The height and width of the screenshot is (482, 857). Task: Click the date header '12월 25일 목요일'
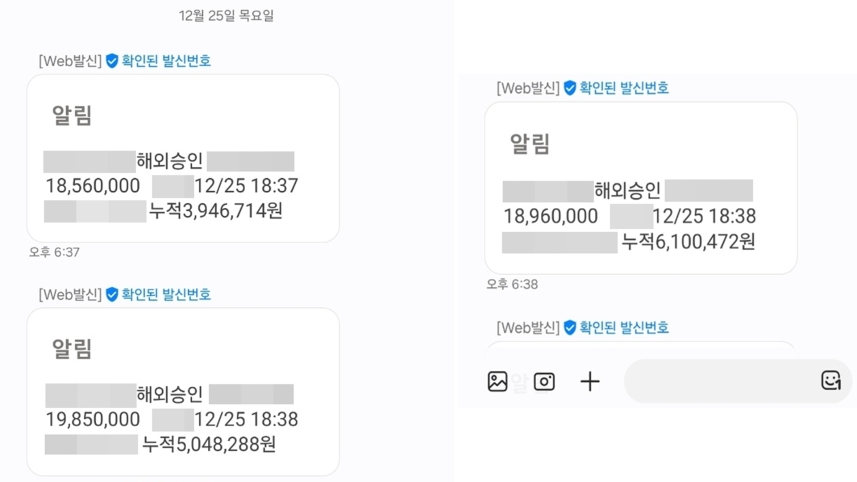[x=226, y=15]
